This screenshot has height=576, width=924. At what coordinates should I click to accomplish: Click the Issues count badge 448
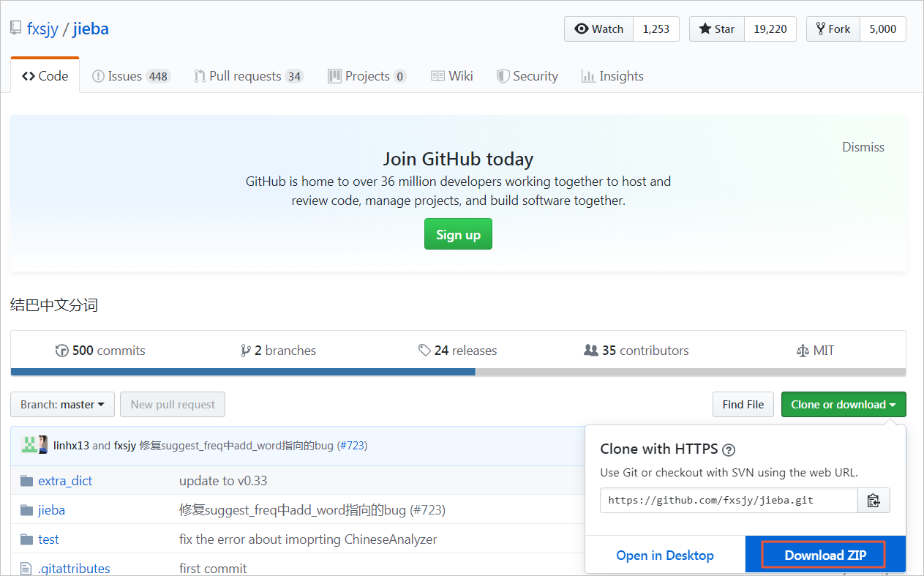click(158, 76)
